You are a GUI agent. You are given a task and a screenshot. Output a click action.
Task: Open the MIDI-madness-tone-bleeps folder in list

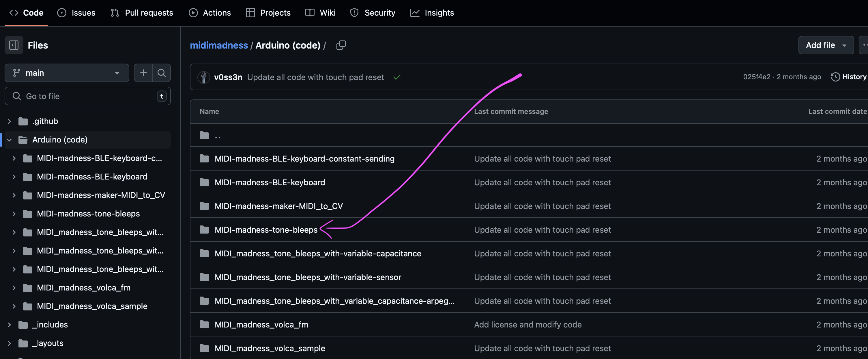point(266,230)
